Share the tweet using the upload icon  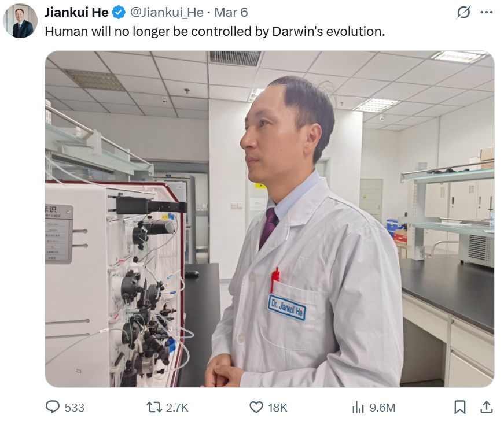486,407
